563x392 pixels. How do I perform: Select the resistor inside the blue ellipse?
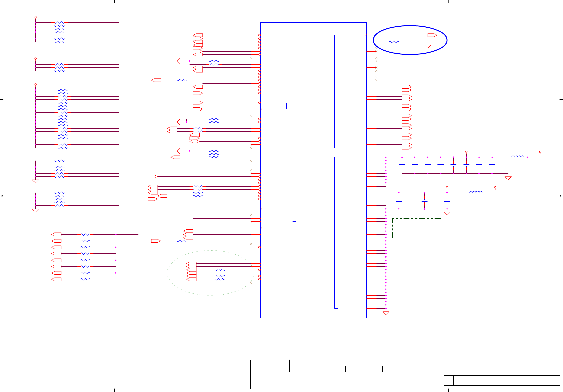[x=394, y=42]
